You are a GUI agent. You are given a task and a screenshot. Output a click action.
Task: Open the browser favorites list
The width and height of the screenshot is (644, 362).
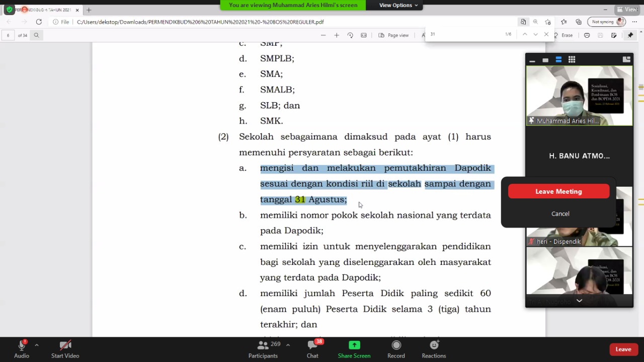[x=564, y=22]
